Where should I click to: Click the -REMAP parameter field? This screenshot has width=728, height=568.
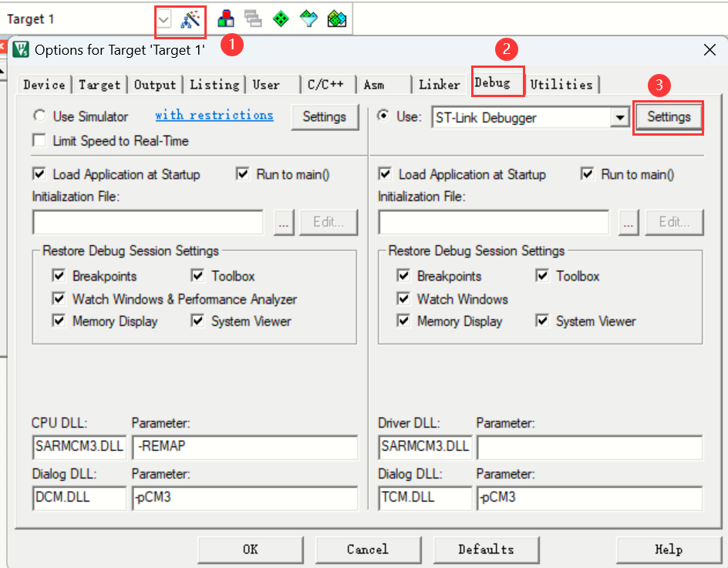[x=245, y=446]
